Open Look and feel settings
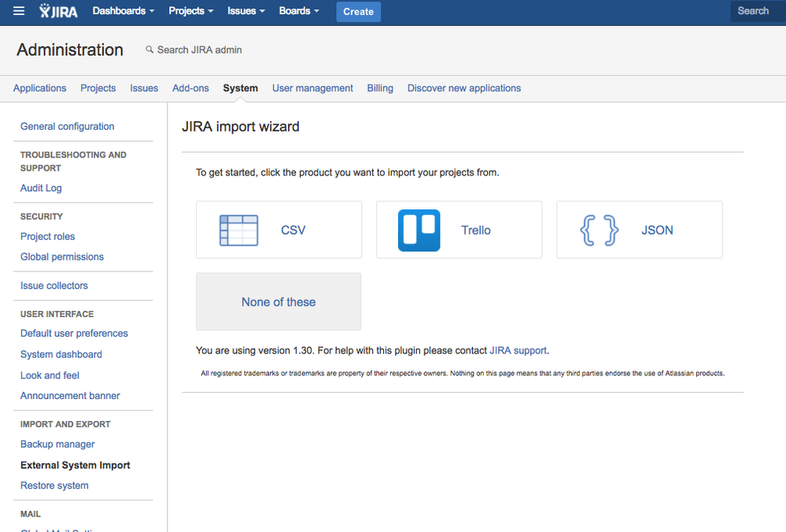Image resolution: width=786 pixels, height=532 pixels. point(50,375)
